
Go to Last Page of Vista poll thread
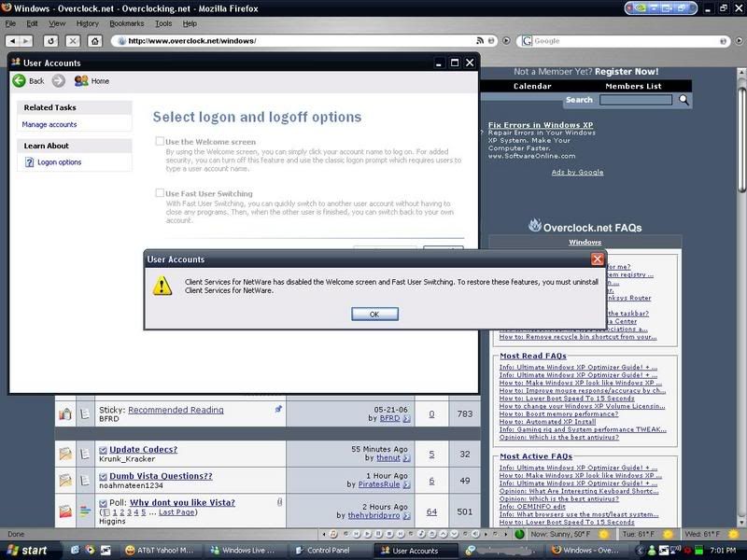click(176, 512)
